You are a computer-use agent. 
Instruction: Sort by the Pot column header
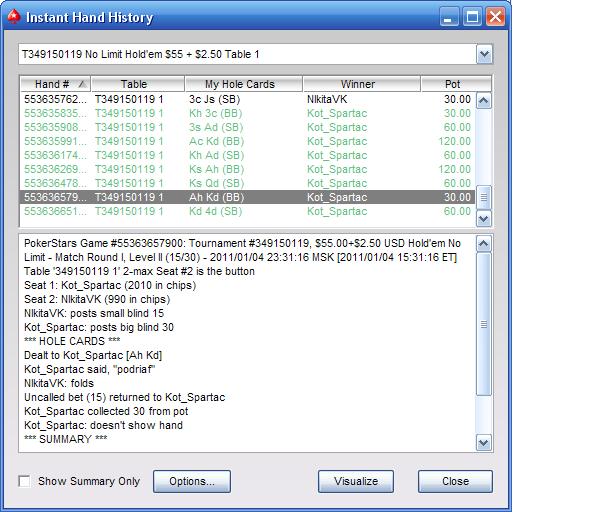tap(456, 84)
